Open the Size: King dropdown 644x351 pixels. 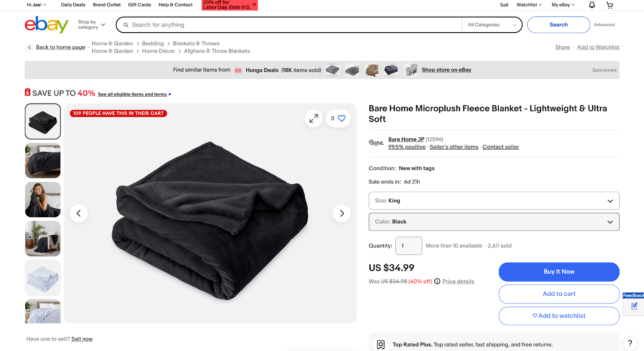494,200
